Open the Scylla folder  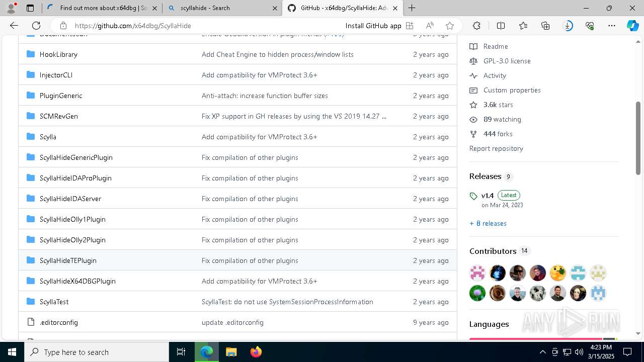click(48, 137)
